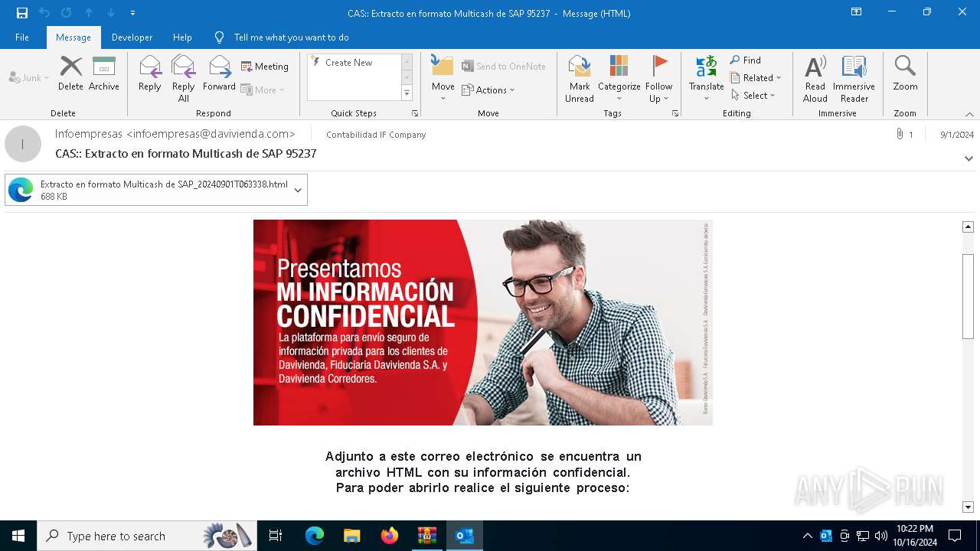Open File Explorer from taskbar
This screenshot has width=980, height=551.
point(351,536)
